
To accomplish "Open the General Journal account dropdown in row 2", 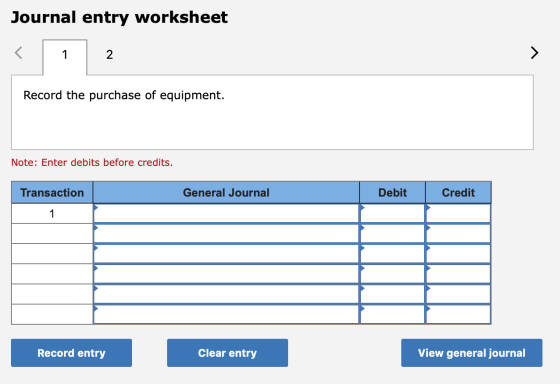I will tap(226, 234).
